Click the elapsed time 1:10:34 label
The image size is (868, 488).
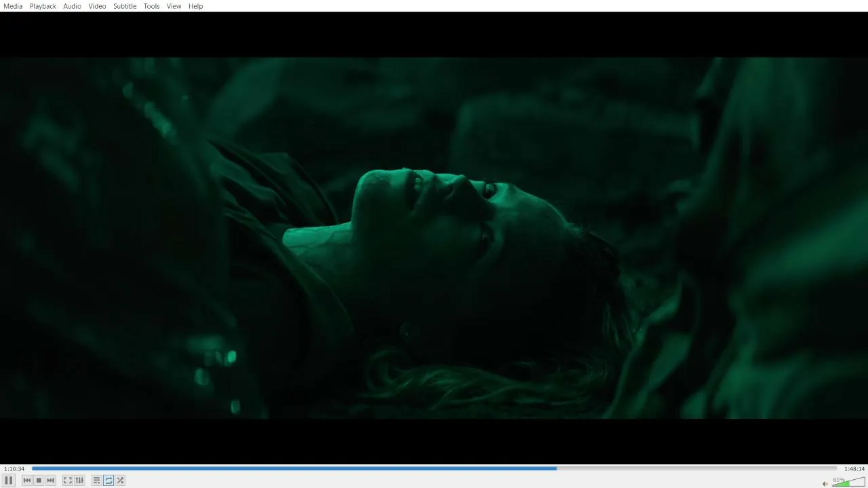click(14, 469)
